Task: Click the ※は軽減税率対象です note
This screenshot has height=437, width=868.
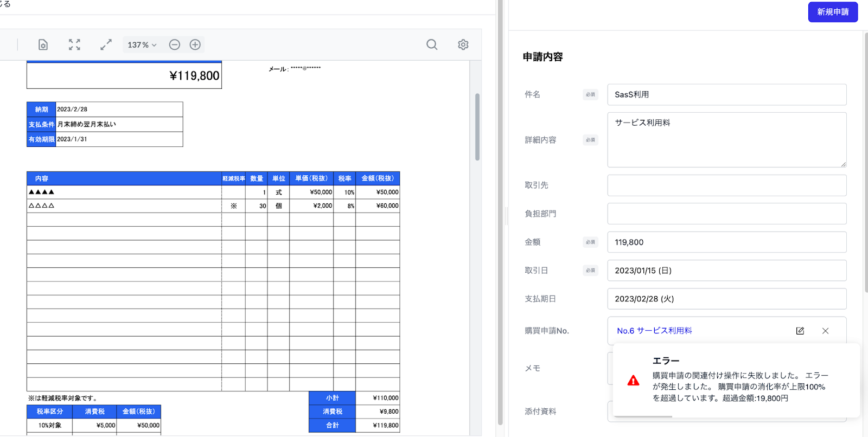Action: click(62, 398)
